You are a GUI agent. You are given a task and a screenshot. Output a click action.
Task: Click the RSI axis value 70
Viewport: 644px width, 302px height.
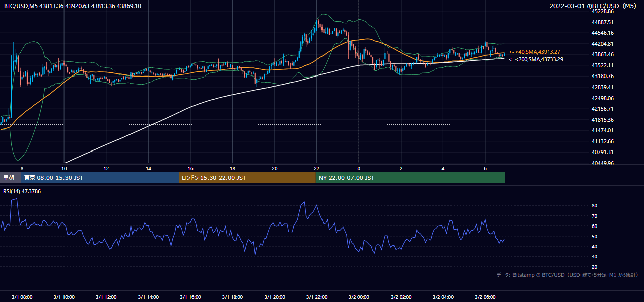coord(595,216)
